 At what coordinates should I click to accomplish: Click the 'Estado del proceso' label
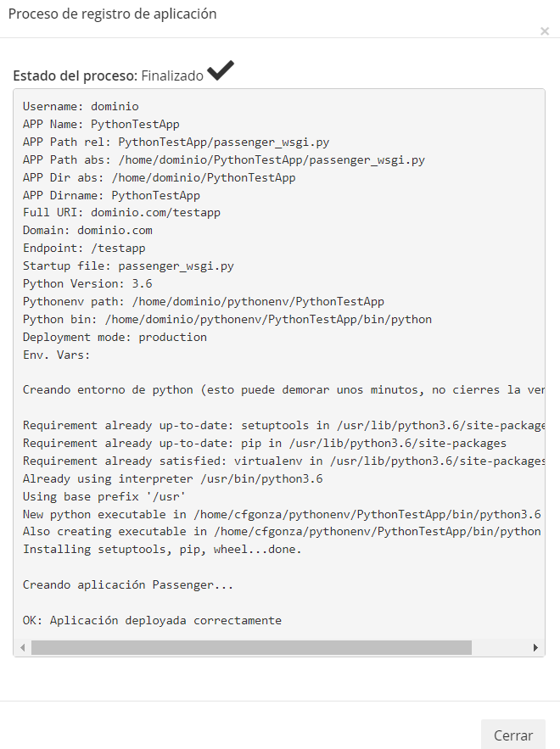75,76
